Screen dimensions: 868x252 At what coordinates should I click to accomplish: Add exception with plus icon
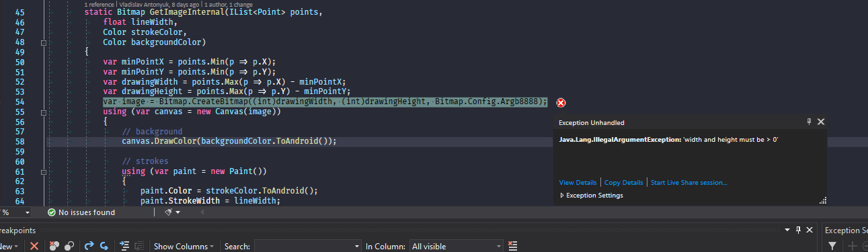[x=852, y=247]
